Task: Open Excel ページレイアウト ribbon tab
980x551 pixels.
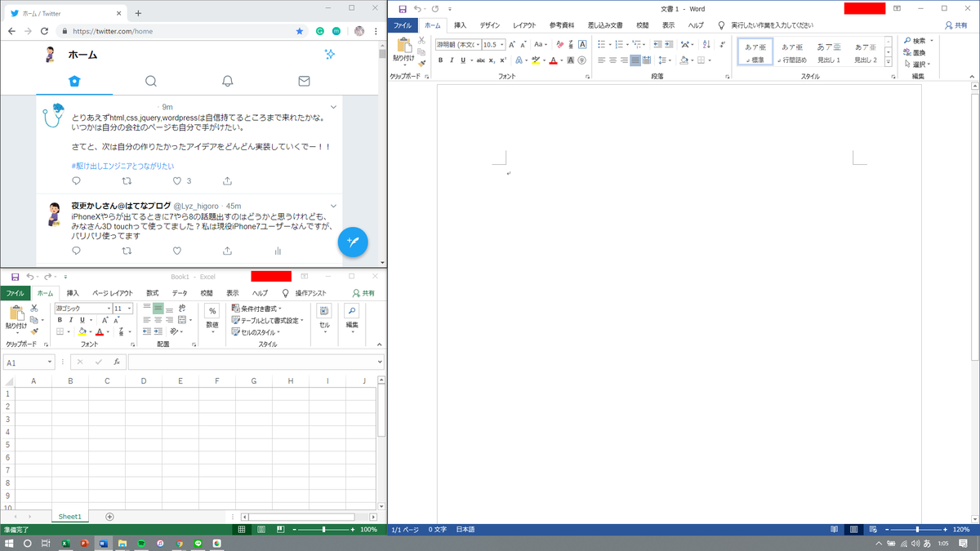Action: pos(113,293)
